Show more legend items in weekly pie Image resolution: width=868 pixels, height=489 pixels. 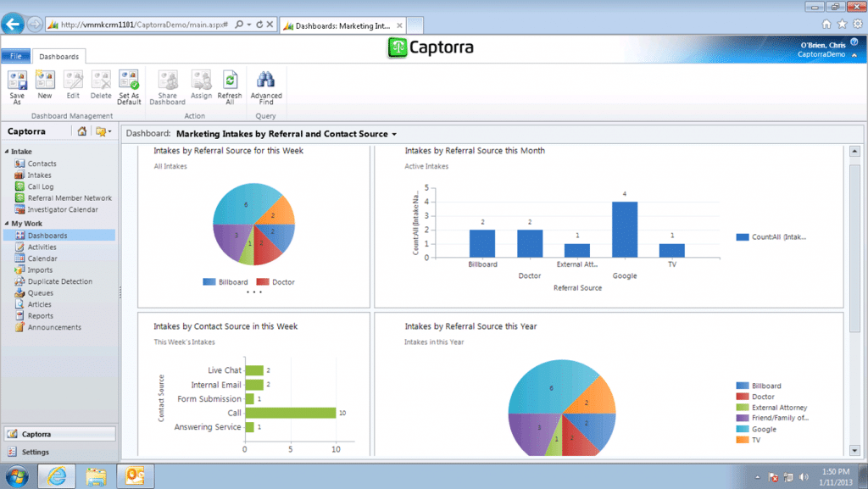254,292
